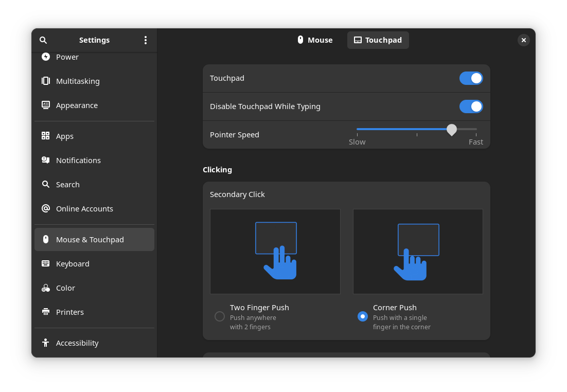Toggle Disable Touchpad While Typing switch
This screenshot has height=392, width=567.
click(x=471, y=106)
